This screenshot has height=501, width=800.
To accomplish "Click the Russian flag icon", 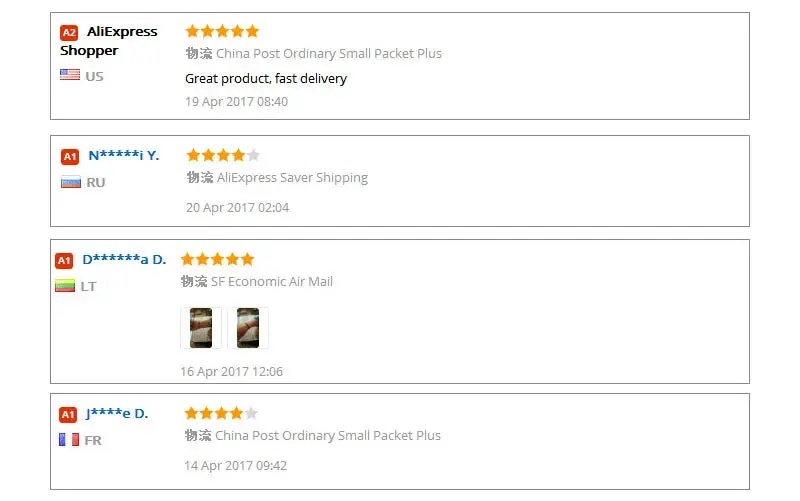I will 70,182.
